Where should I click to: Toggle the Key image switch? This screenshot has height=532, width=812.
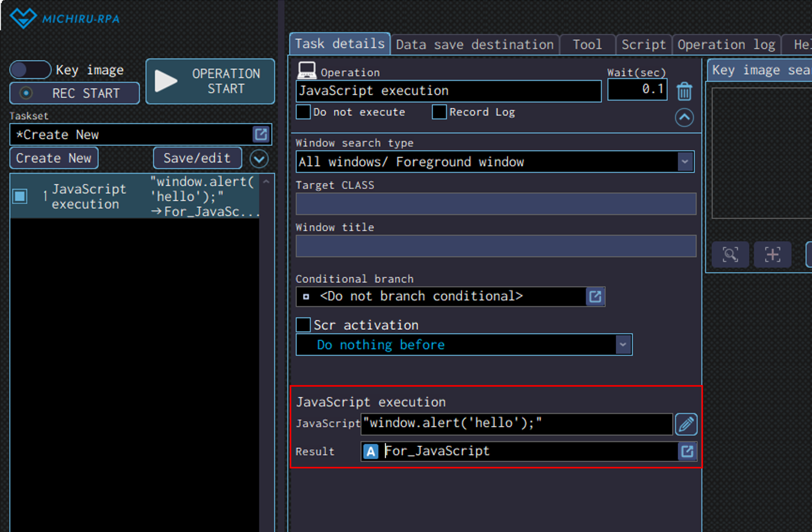30,70
